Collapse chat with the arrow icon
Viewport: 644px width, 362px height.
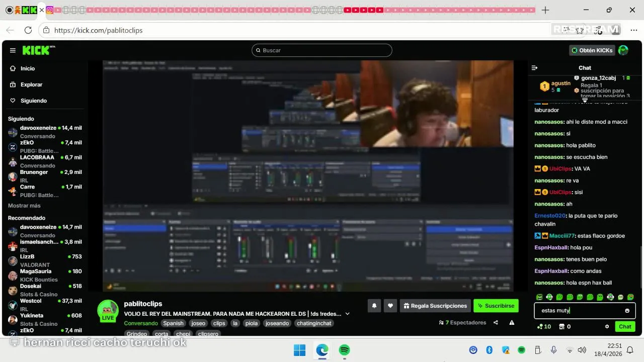[x=535, y=68]
